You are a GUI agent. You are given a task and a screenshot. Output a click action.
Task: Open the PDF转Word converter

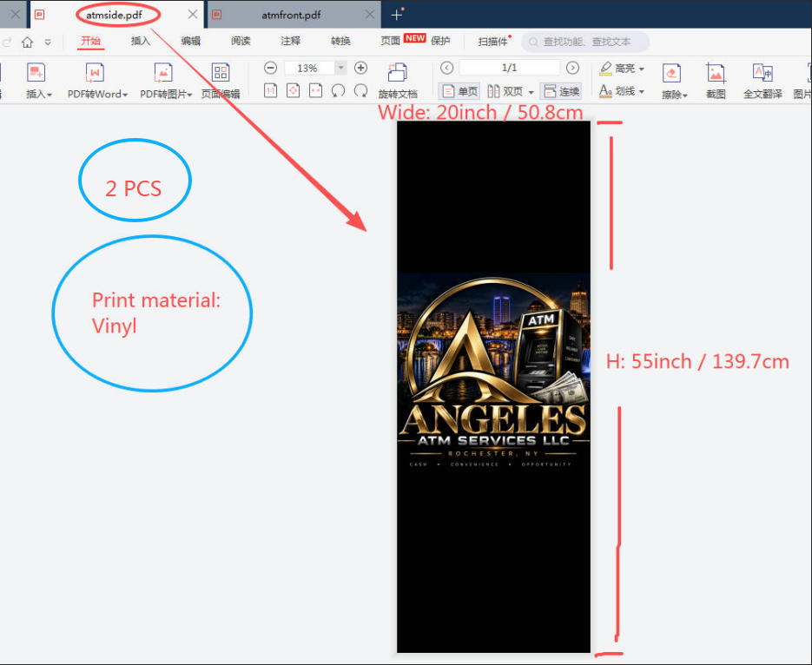coord(97,80)
